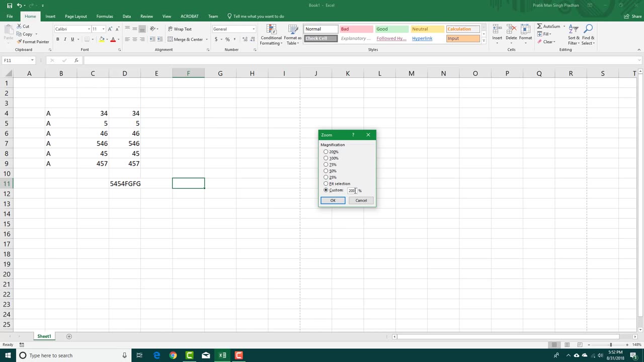The width and height of the screenshot is (644, 362).
Task: Switch to Page Break Preview in status bar
Action: (580, 345)
